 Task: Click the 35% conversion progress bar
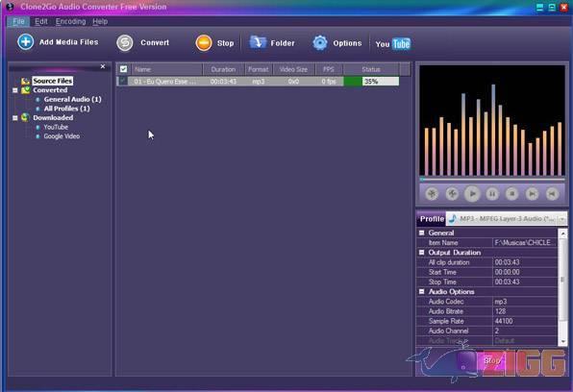tap(371, 81)
